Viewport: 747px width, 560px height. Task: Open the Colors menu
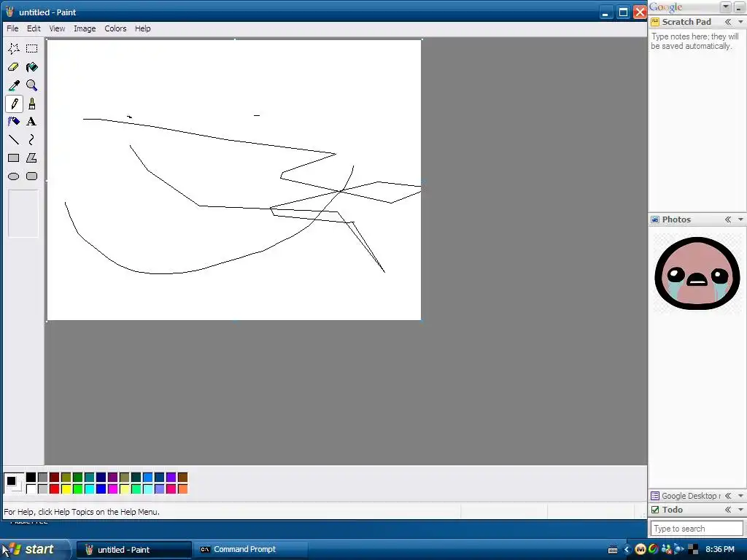pos(116,28)
